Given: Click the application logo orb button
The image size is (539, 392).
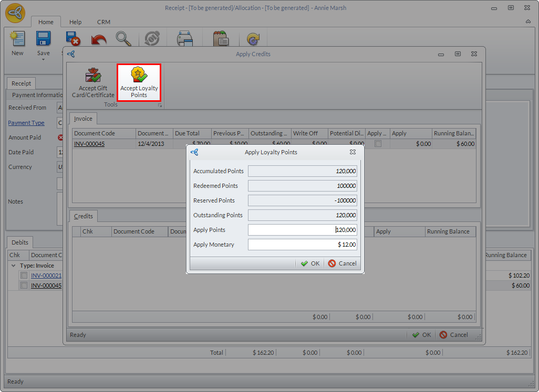Looking at the screenshot, I should (x=15, y=13).
